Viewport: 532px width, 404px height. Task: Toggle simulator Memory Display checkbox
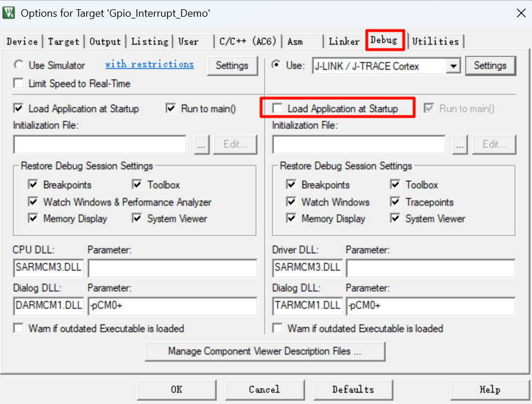coord(33,218)
